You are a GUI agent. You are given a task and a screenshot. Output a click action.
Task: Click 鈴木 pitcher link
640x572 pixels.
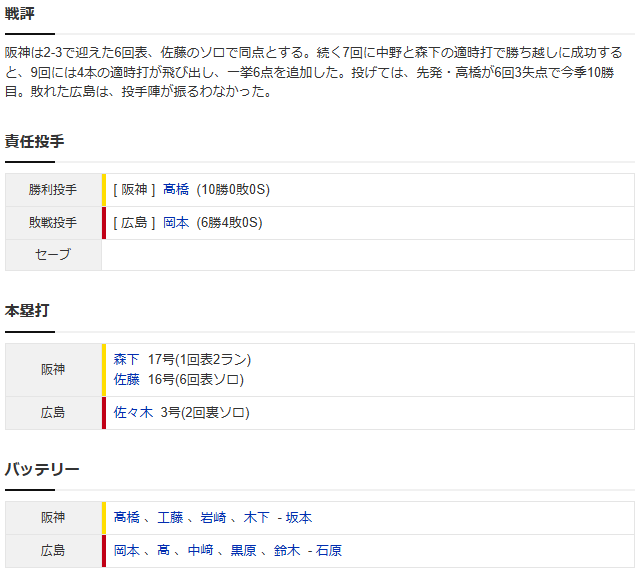(287, 550)
